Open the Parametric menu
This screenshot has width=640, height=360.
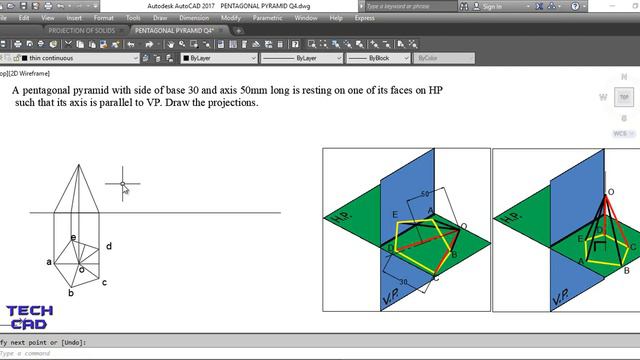(x=267, y=18)
